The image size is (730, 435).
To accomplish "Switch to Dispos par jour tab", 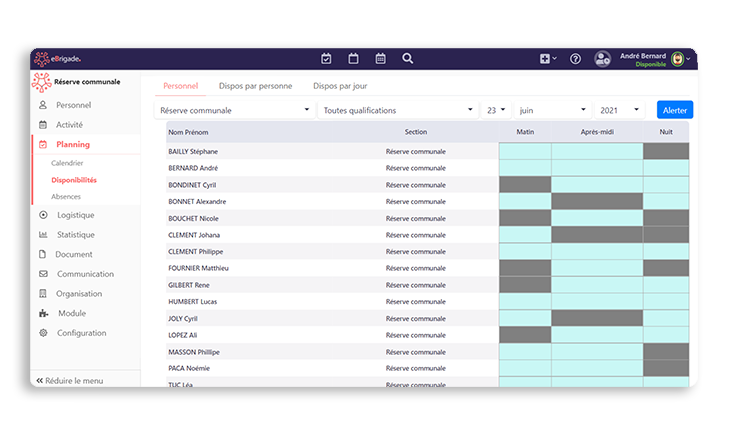I will click(340, 86).
